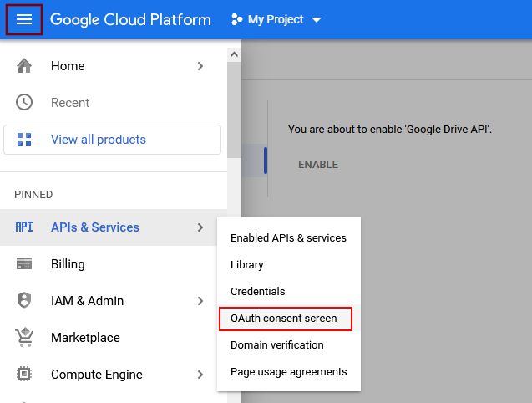This screenshot has height=403, width=532.
Task: Open the IAM & Admin label
Action: coord(87,301)
